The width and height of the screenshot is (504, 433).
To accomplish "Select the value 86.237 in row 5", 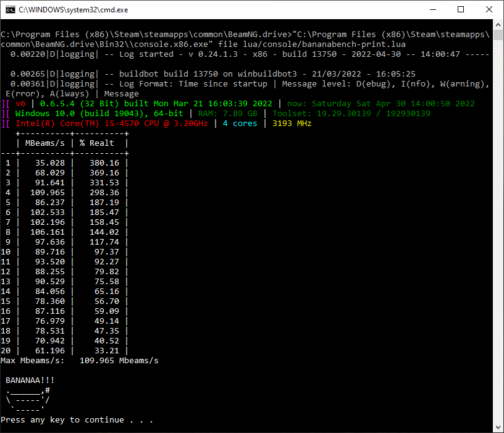I will pos(50,203).
